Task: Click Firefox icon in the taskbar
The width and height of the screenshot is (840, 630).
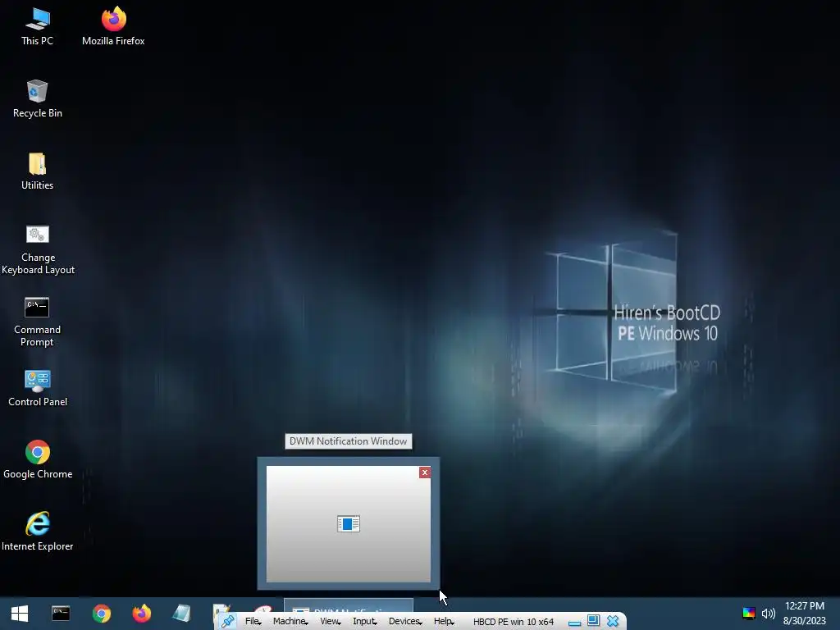Action: pyautogui.click(x=141, y=614)
